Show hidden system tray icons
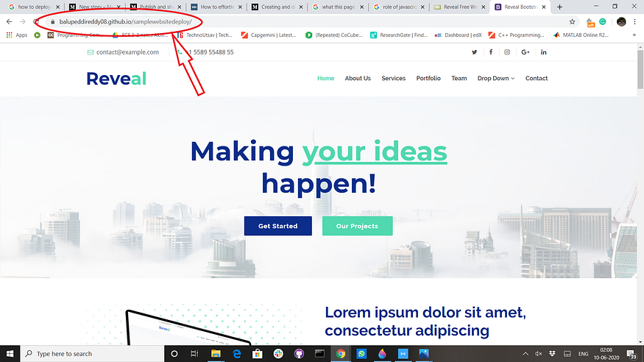This screenshot has height=362, width=644. coord(526,354)
